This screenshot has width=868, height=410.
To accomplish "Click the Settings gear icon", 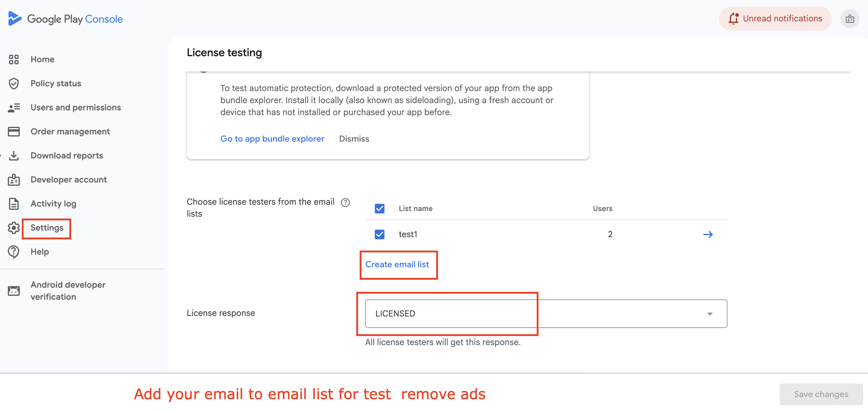I will click(14, 228).
